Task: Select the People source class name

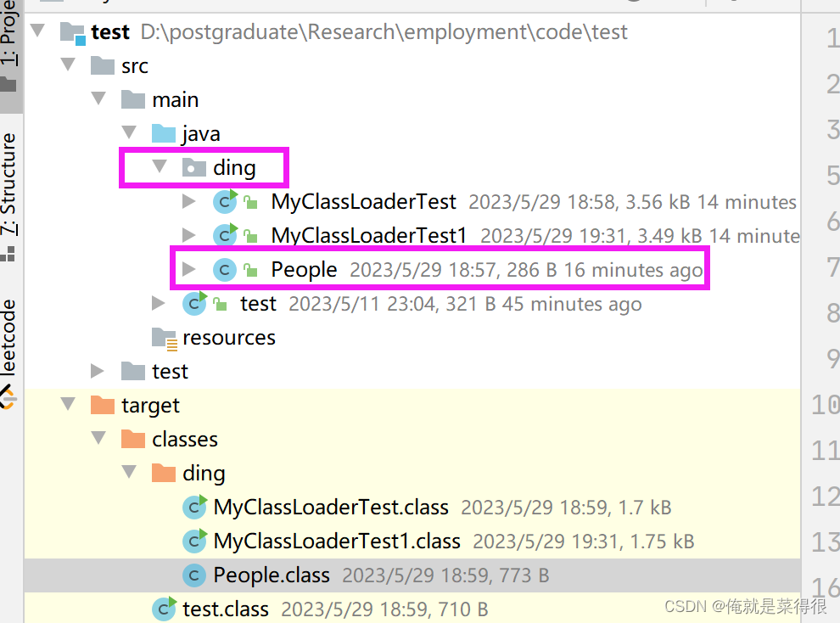Action: tap(304, 269)
